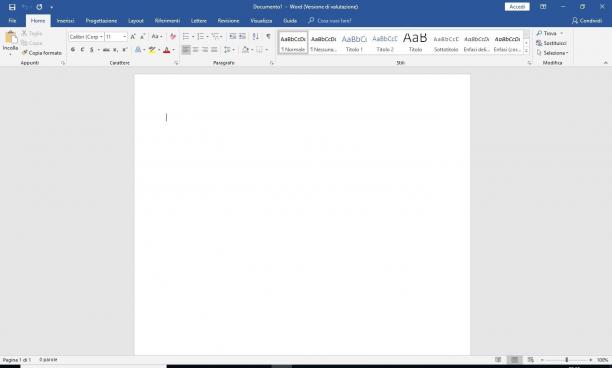Click the zoom slider handle

(x=566, y=360)
